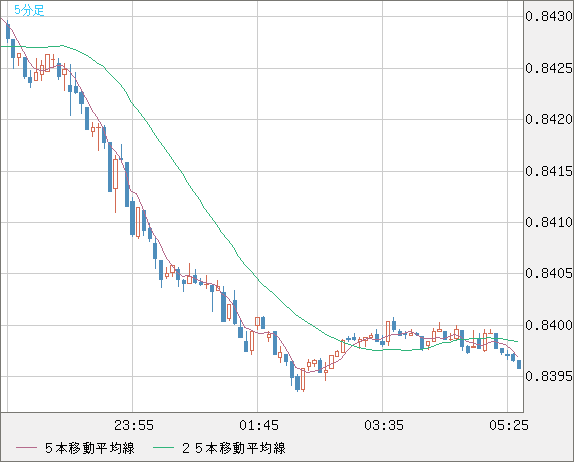574x462 pixels.
Task: Click the 0.8430 price axis label
Action: coord(549,16)
